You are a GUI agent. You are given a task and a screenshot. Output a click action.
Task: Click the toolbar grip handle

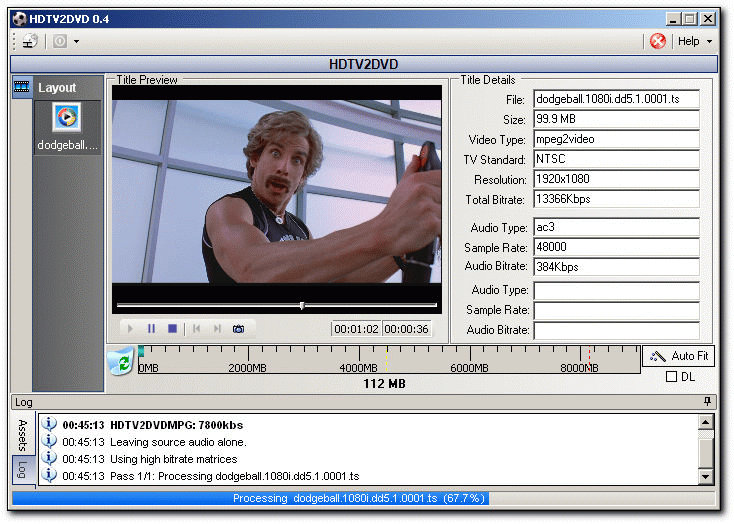coord(14,41)
